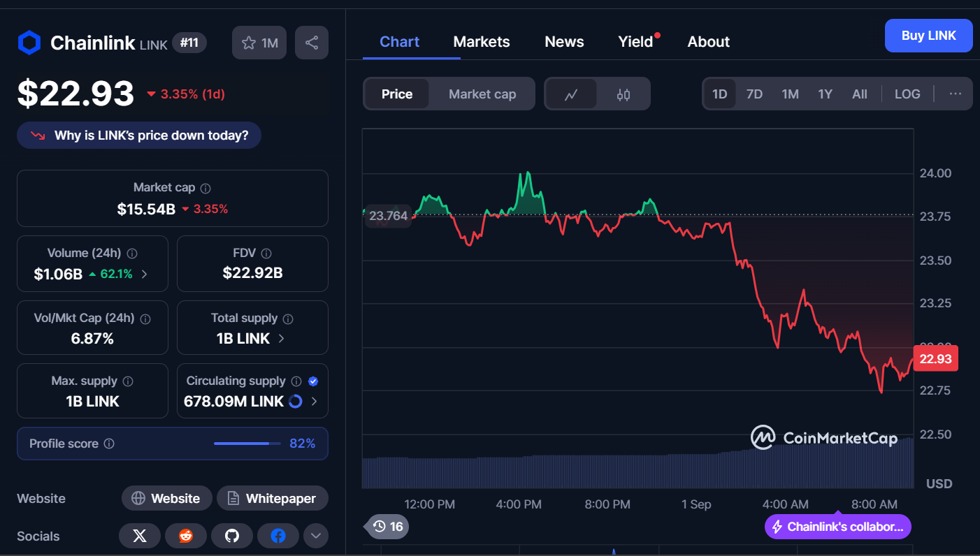Screen dimensions: 980x556
Task: Click the verified circulating supply badge
Action: [313, 381]
